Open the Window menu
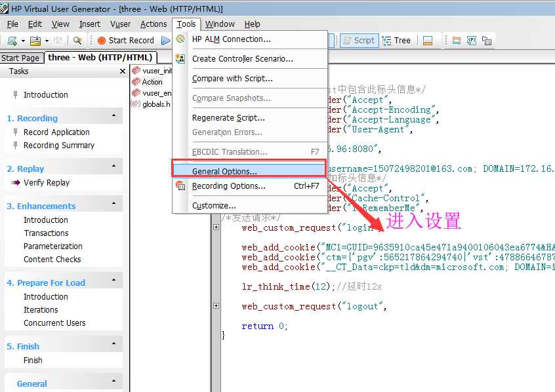This screenshot has width=555, height=392. click(x=220, y=24)
